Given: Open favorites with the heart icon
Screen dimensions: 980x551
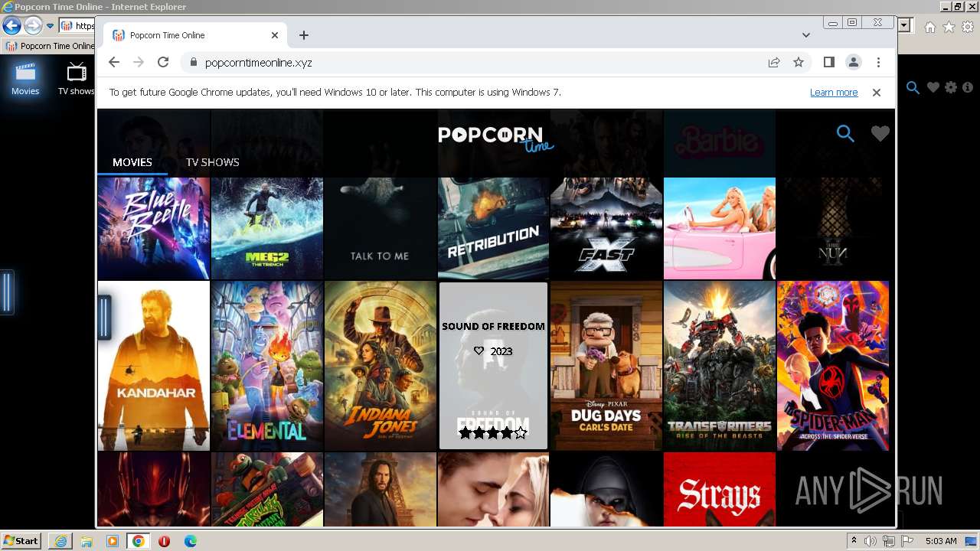Looking at the screenshot, I should click(880, 134).
